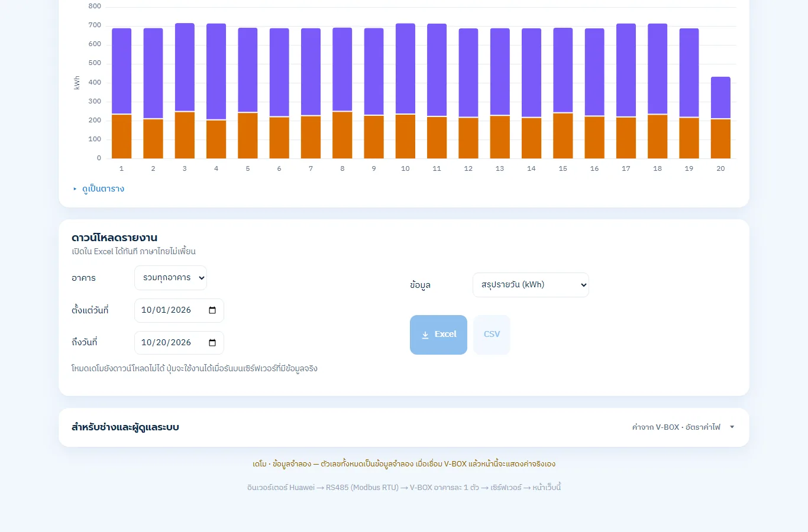This screenshot has height=532, width=808.
Task: Open calendar picker for end date 10/20/2026
Action: click(x=212, y=343)
